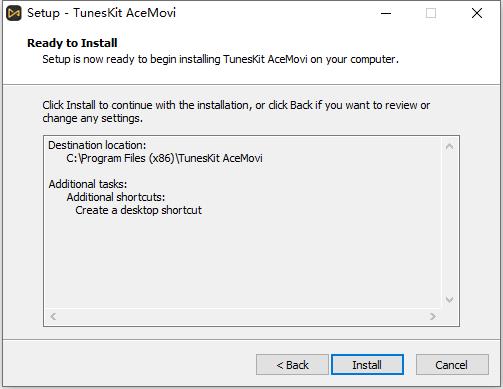
Task: Go back using the < Back button
Action: coord(292,365)
